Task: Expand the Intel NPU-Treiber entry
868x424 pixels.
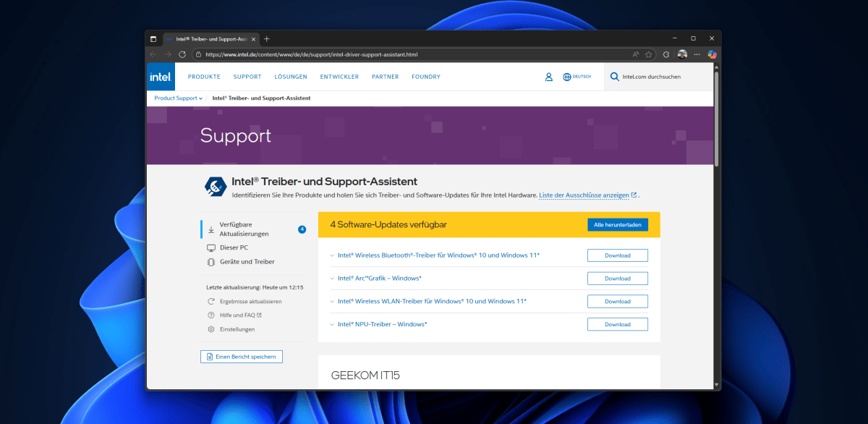Action: (x=332, y=325)
